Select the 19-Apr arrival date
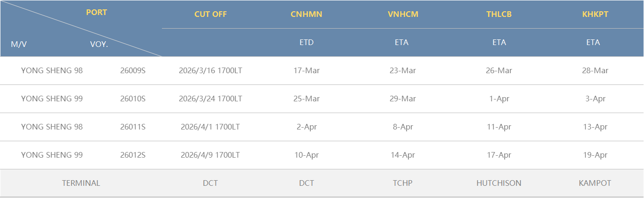Image resolution: width=644 pixels, height=198 pixels. tap(595, 155)
